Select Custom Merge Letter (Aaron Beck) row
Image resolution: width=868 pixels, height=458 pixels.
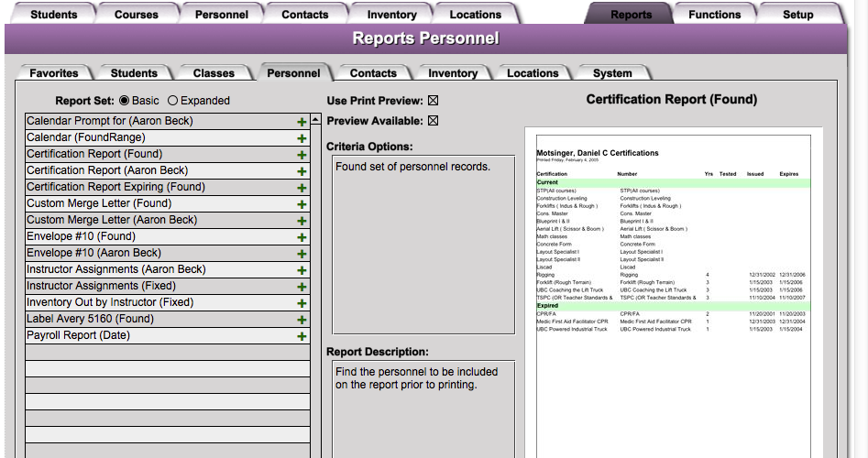pos(167,220)
